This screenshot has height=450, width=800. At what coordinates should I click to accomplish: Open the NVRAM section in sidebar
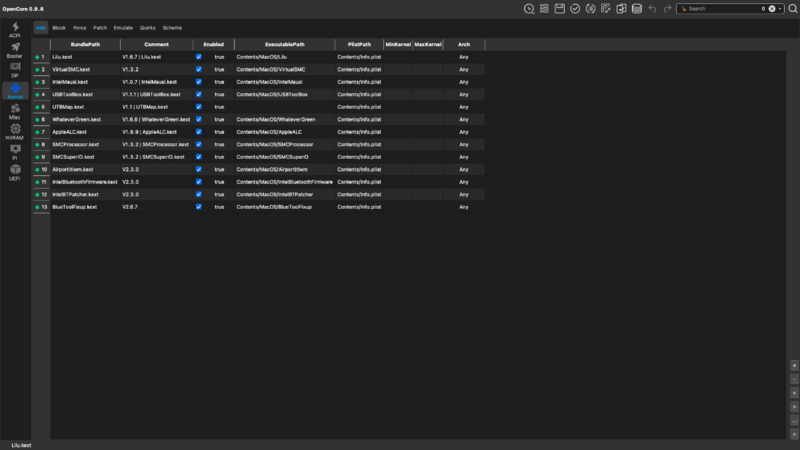15,132
